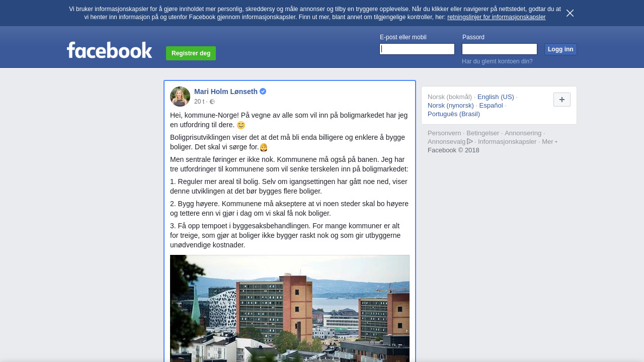644x362 pixels.
Task: Click the public globe privacy icon
Action: pyautogui.click(x=212, y=102)
